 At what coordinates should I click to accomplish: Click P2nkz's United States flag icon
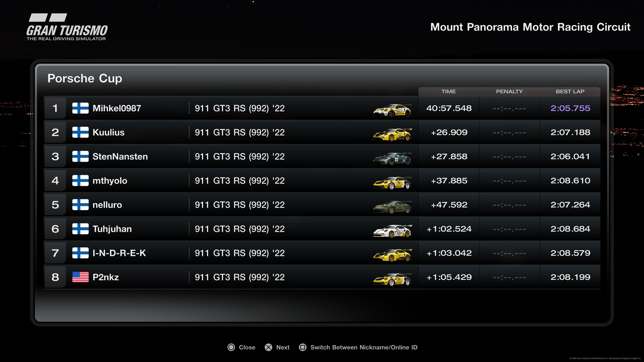point(80,277)
